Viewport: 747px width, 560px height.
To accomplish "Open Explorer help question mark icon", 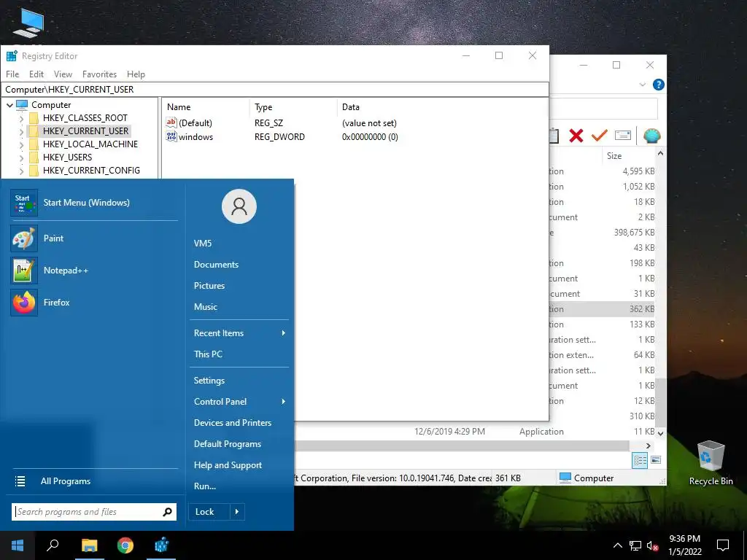I will pyautogui.click(x=659, y=85).
